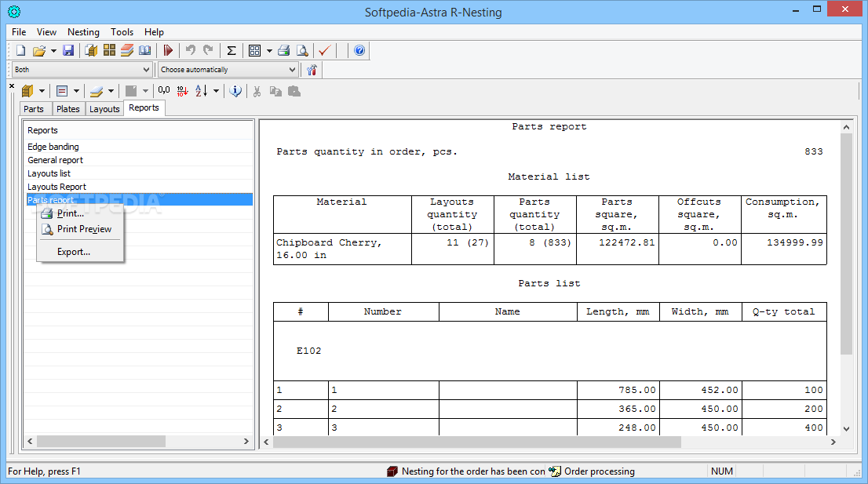Open the 'Choose automatically' combo box
868x484 pixels.
coord(228,70)
